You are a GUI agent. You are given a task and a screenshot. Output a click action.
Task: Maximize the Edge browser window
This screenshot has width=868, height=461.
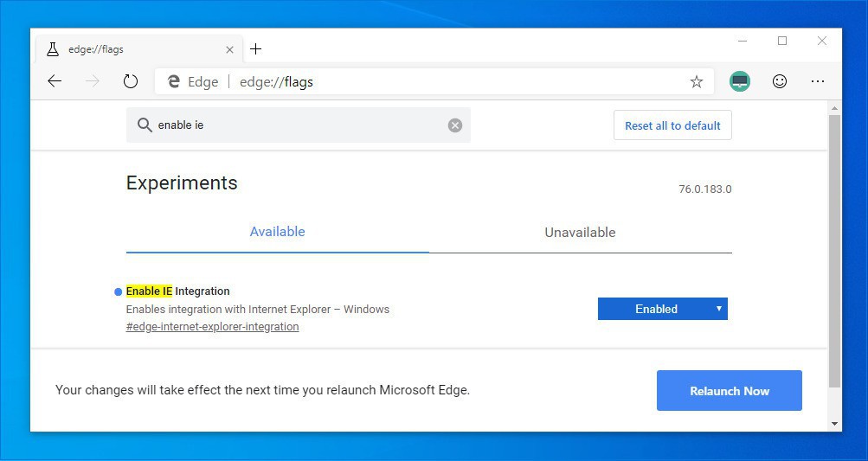pos(782,41)
